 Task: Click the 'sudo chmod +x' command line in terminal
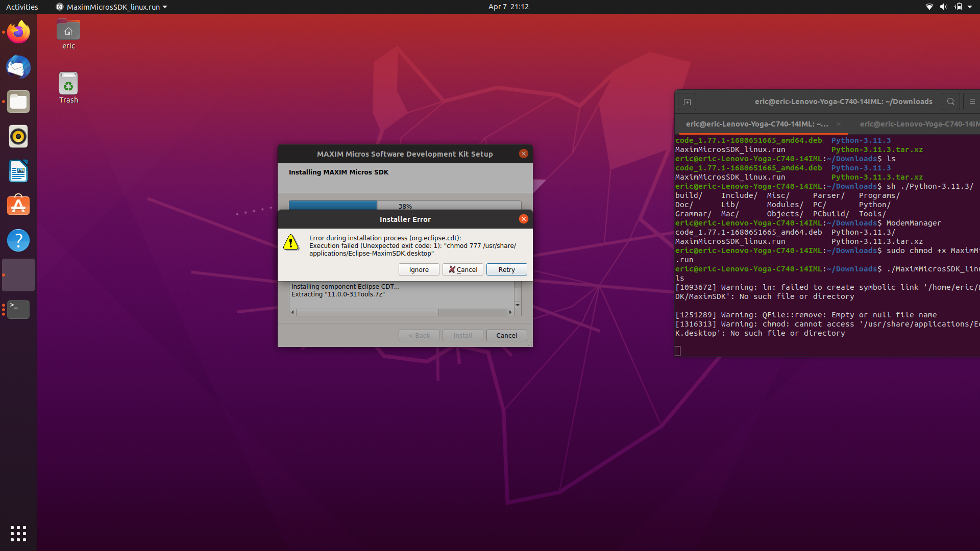(x=827, y=251)
